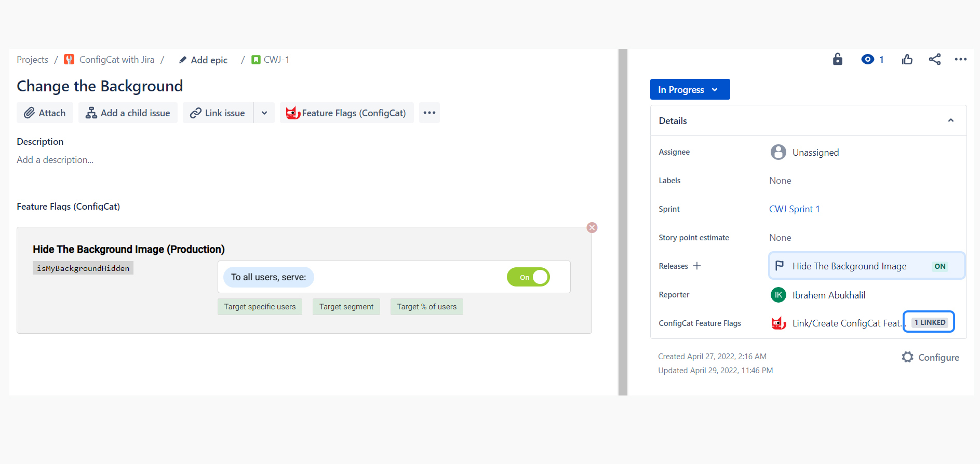Click the Details section heading
Screen dimensions: 980x464
coord(673,121)
